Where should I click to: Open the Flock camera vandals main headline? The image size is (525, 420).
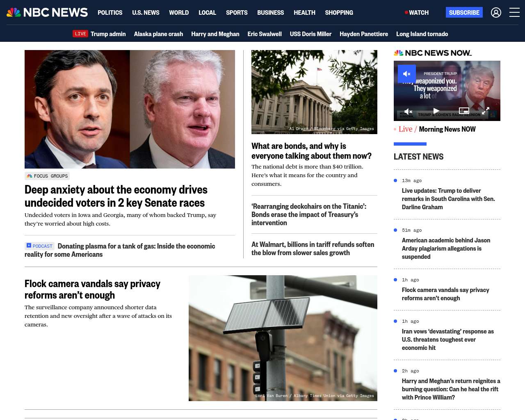coord(92,290)
